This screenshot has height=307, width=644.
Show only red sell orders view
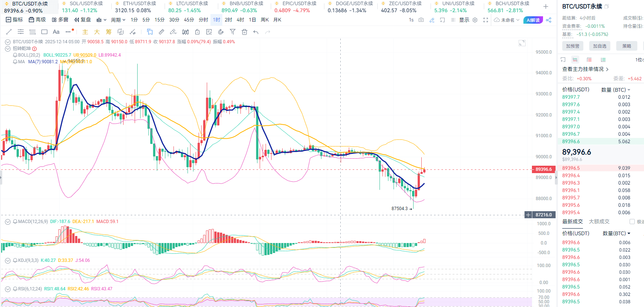coord(589,60)
